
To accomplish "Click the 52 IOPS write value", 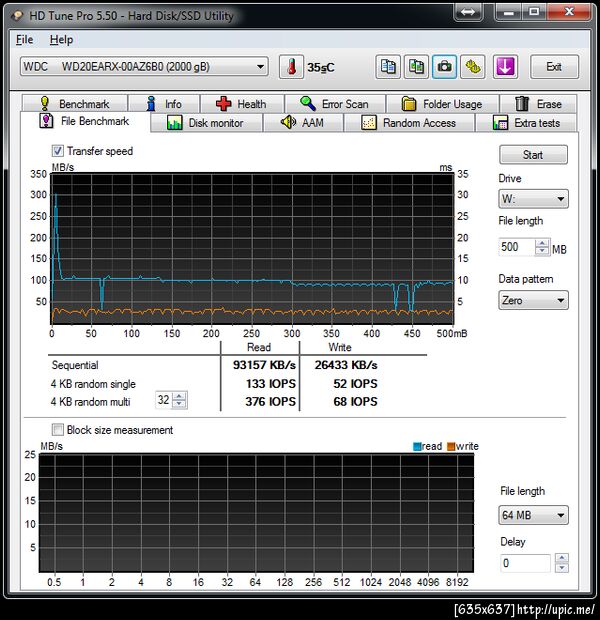I will click(355, 384).
